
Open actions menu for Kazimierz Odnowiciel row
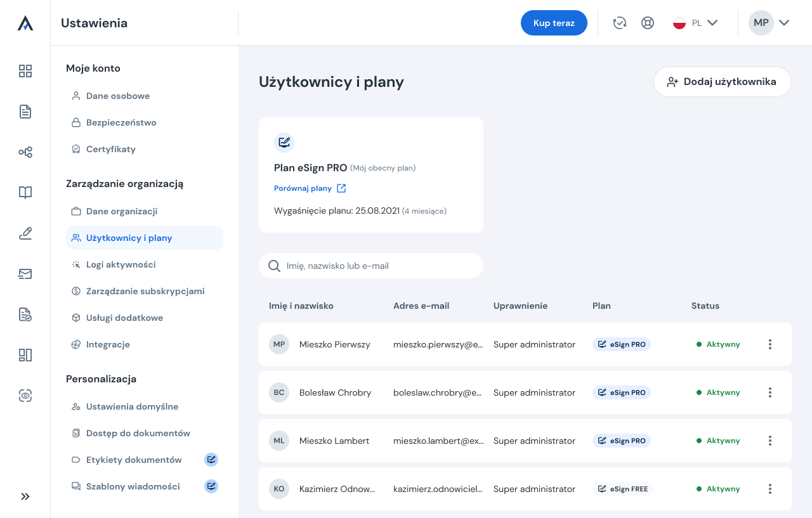(x=769, y=489)
